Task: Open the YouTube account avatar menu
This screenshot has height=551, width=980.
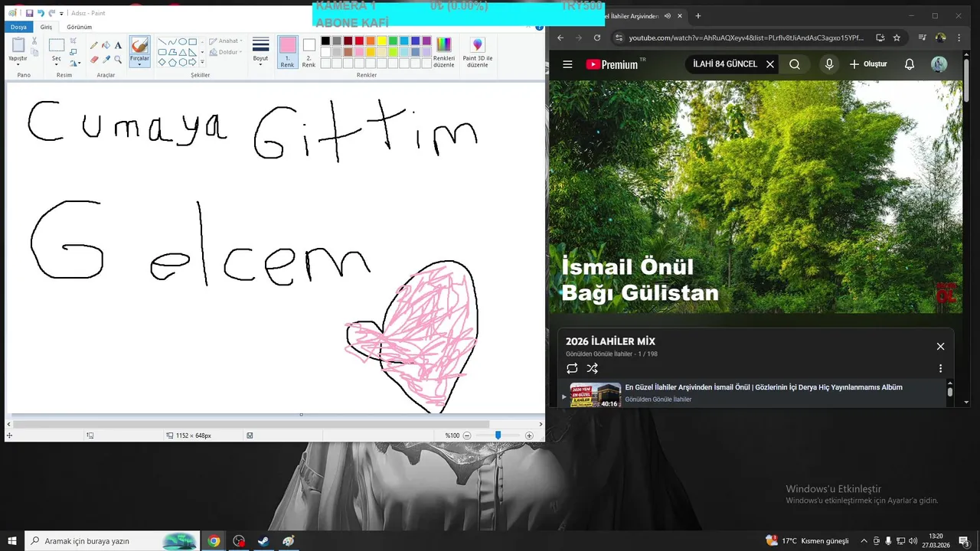Action: 939,64
